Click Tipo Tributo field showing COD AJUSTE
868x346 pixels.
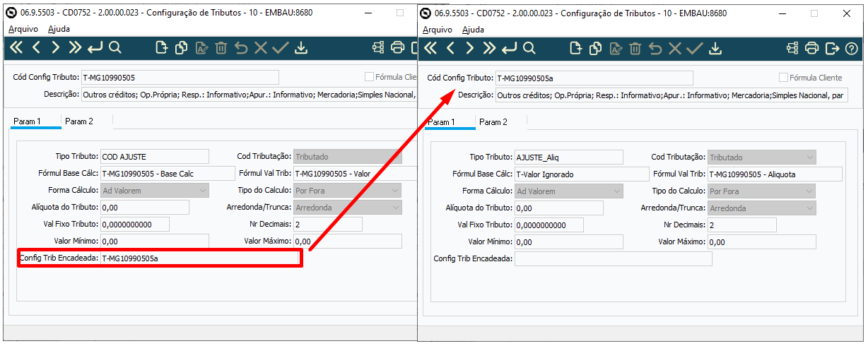click(155, 157)
